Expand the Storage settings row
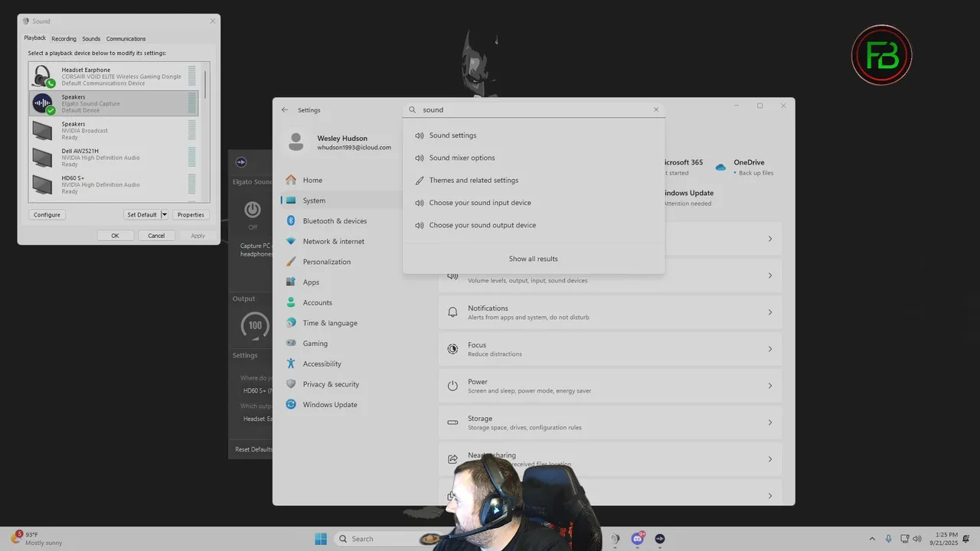980x551 pixels. (x=610, y=422)
